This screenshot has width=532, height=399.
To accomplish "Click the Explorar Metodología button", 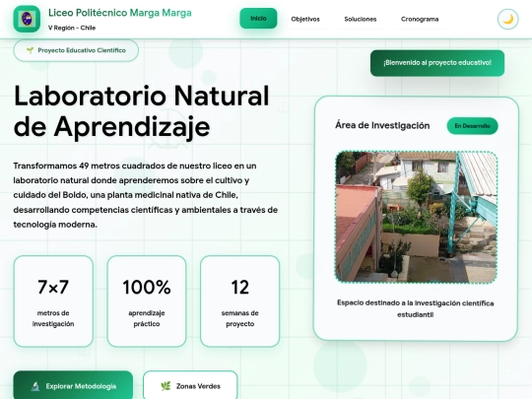I will pos(73,386).
